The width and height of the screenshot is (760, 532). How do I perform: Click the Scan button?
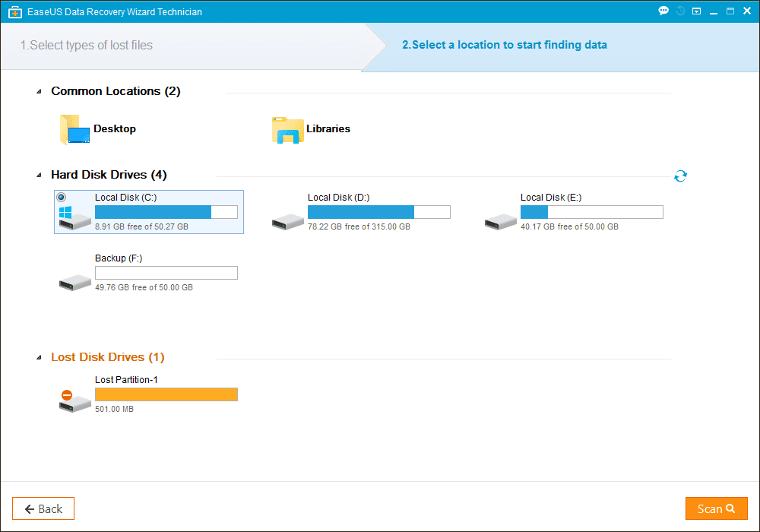[716, 508]
